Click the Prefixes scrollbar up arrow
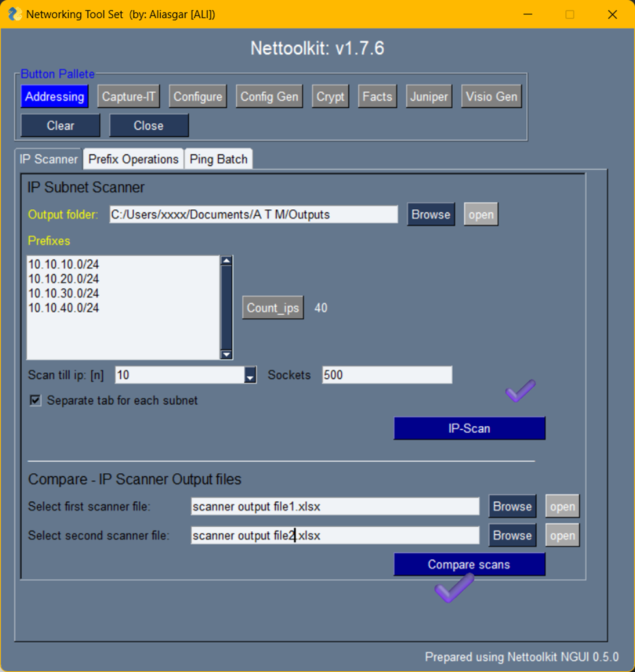This screenshot has width=635, height=672. pyautogui.click(x=226, y=261)
